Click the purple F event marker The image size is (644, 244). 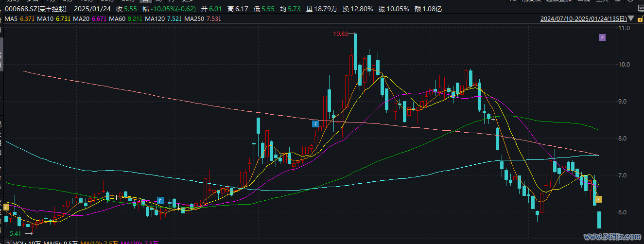[x=602, y=37]
